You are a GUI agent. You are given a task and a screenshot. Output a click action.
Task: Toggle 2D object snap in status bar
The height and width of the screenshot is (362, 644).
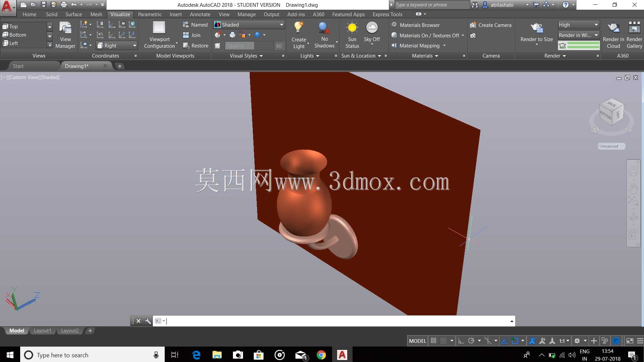(515, 341)
